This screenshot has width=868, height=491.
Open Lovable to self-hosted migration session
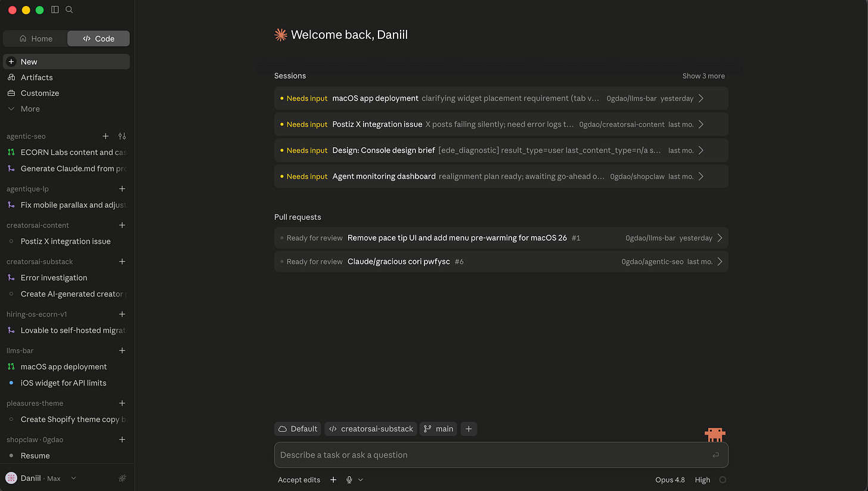click(66, 330)
